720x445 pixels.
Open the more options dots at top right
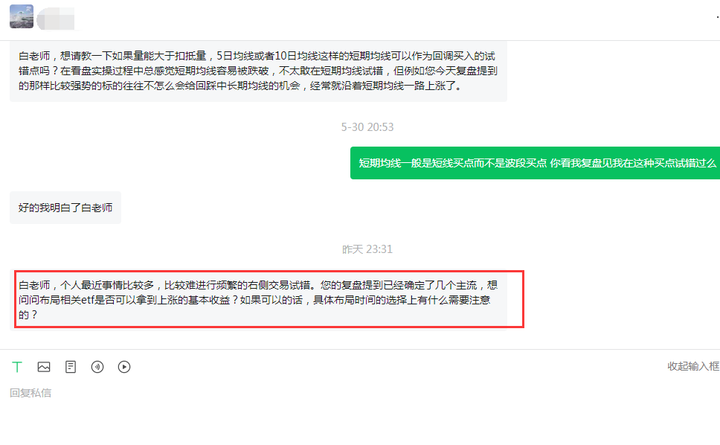pos(717,17)
